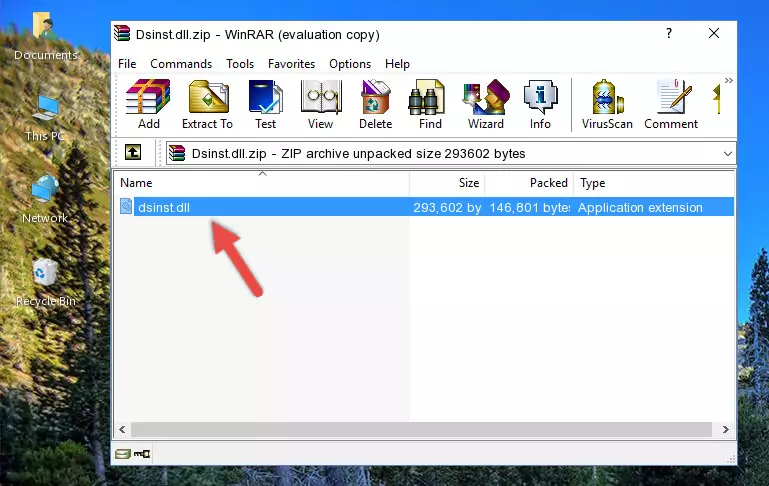Close the WinRAR window
The image size is (769, 486).
pyautogui.click(x=714, y=33)
